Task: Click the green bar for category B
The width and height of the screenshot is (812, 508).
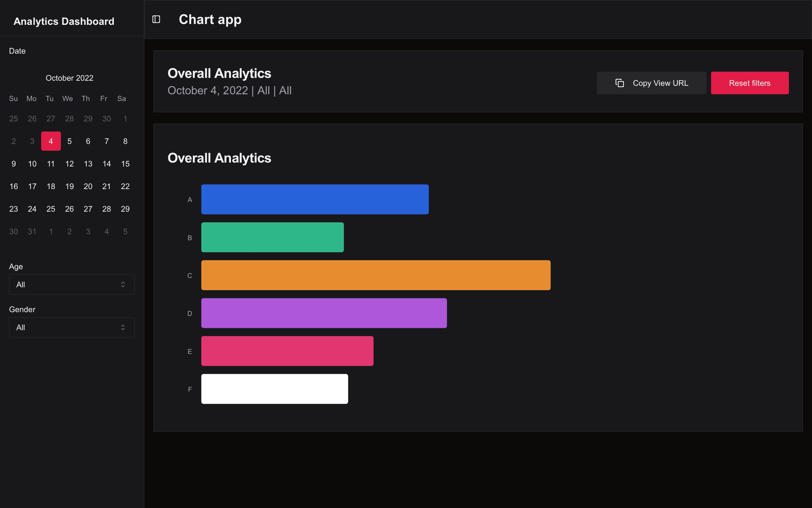Action: [x=272, y=237]
